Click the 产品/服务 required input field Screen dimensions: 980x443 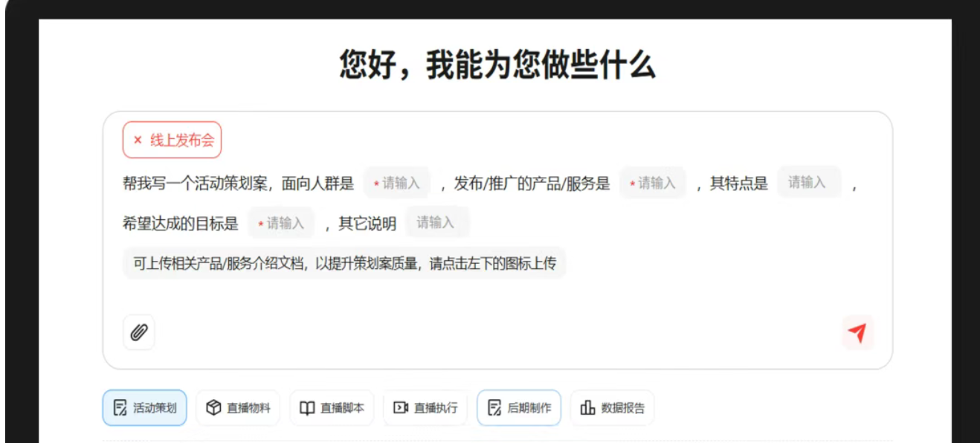(x=653, y=183)
